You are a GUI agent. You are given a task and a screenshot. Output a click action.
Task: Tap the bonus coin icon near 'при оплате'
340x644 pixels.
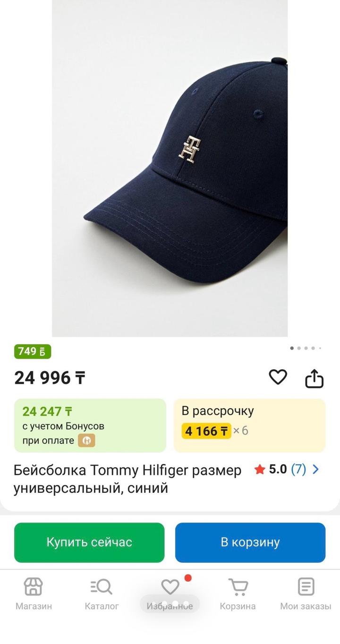(x=86, y=441)
